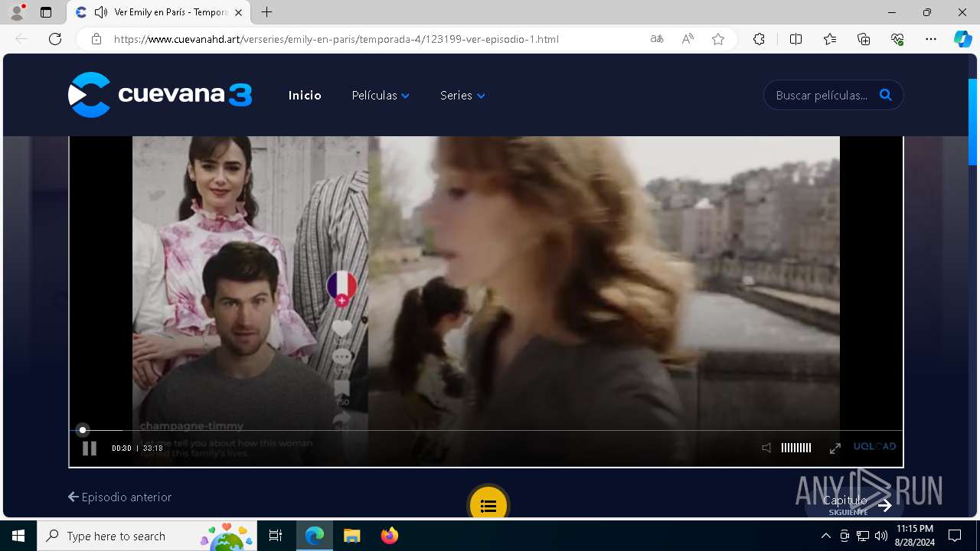Launch Firefox from taskbar
The width and height of the screenshot is (980, 551).
[x=390, y=536]
